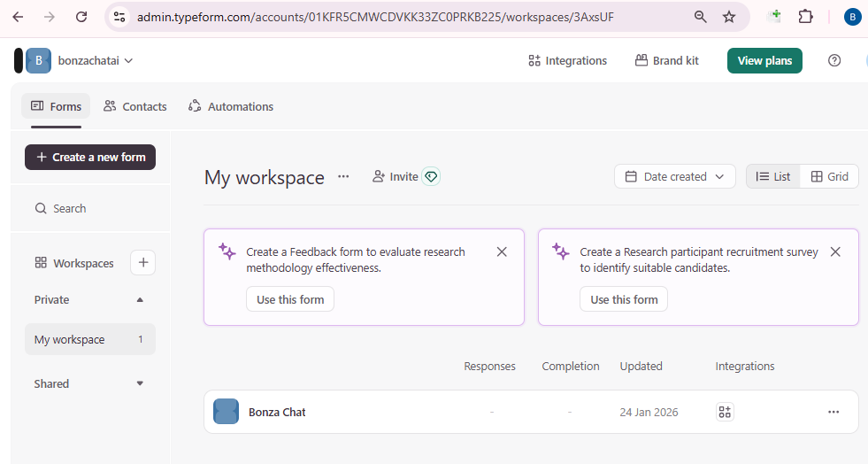Switch to Grid view
Screen dimensions: 868x464
click(829, 176)
